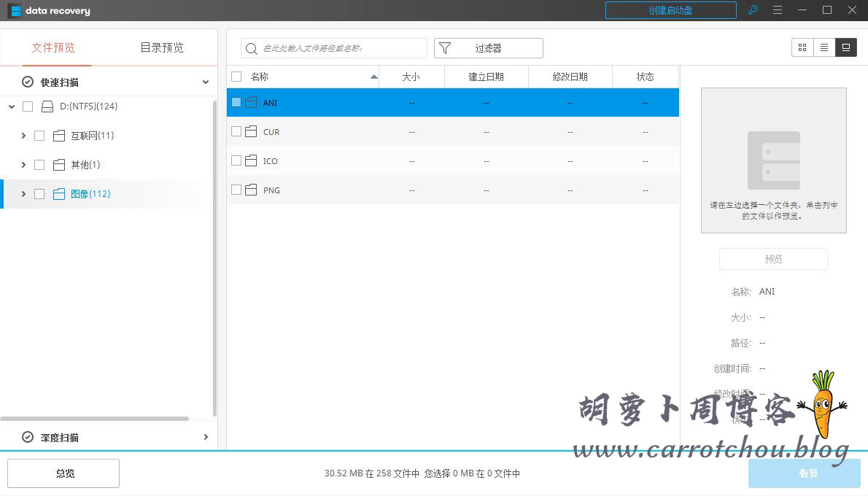Sort by the 大小 column header

click(411, 77)
